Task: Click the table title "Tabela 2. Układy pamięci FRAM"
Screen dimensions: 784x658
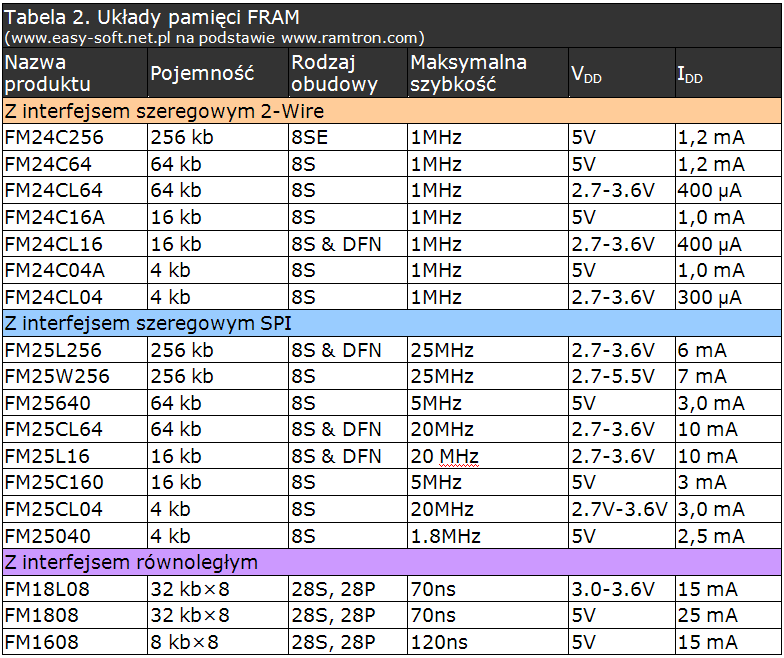Action: (152, 18)
